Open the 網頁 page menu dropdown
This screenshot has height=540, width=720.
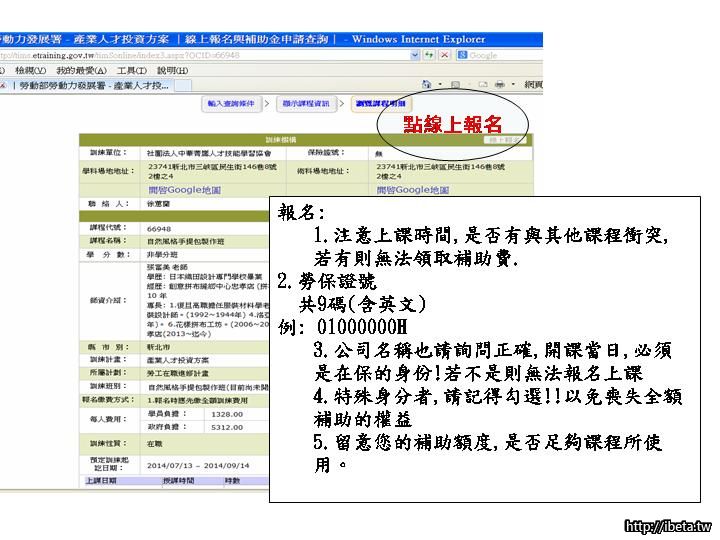click(x=532, y=86)
